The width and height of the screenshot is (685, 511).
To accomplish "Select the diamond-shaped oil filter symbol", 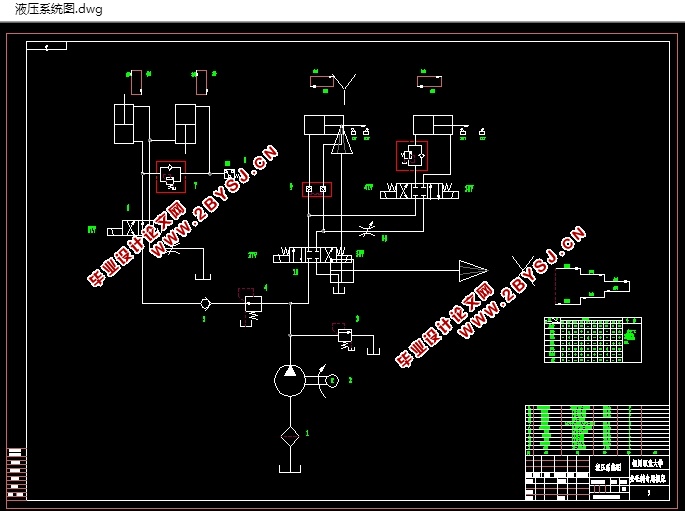I will coord(290,436).
